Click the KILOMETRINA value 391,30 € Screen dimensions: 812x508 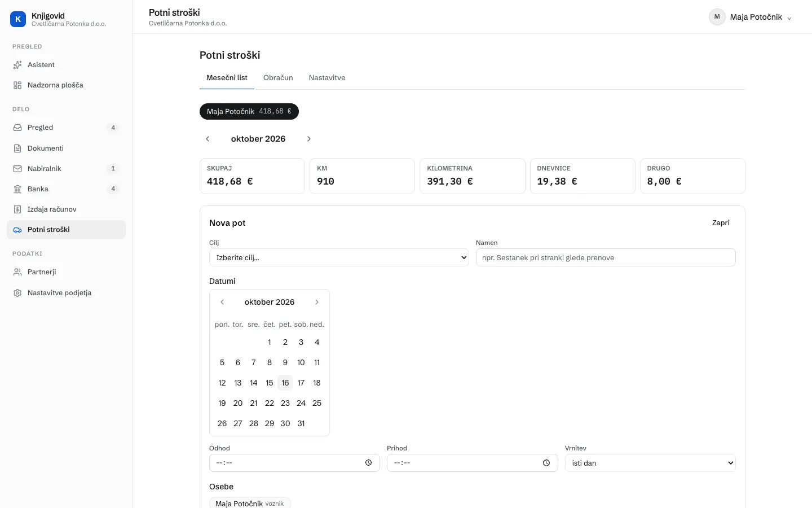click(450, 181)
